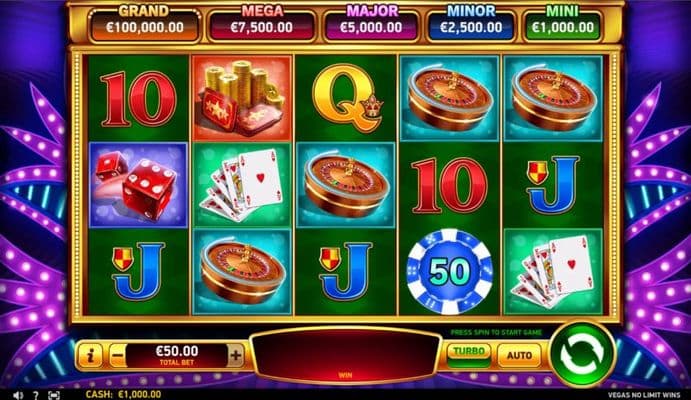Open the help question mark icon
Screen dimensions: 691x400
point(36,395)
